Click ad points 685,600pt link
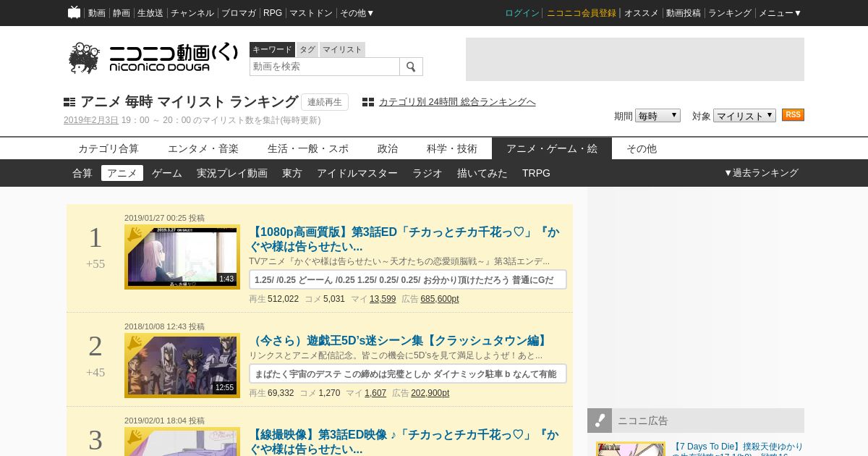 (440, 299)
